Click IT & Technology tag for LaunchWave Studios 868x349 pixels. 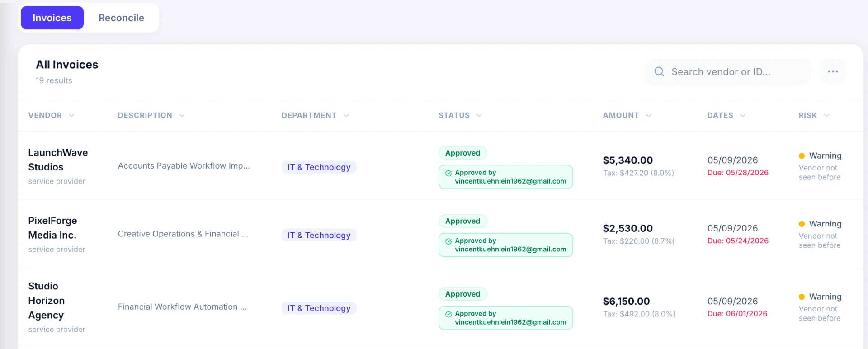click(x=319, y=167)
